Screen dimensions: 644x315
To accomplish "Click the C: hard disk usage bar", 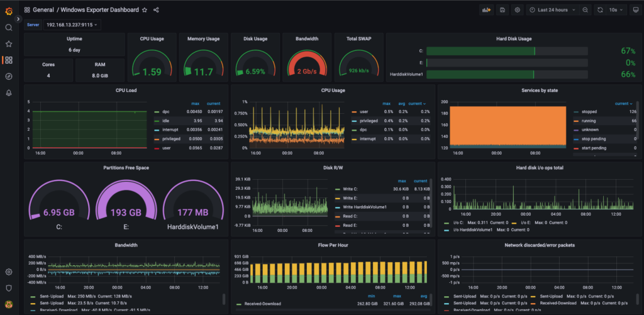I will (508, 51).
